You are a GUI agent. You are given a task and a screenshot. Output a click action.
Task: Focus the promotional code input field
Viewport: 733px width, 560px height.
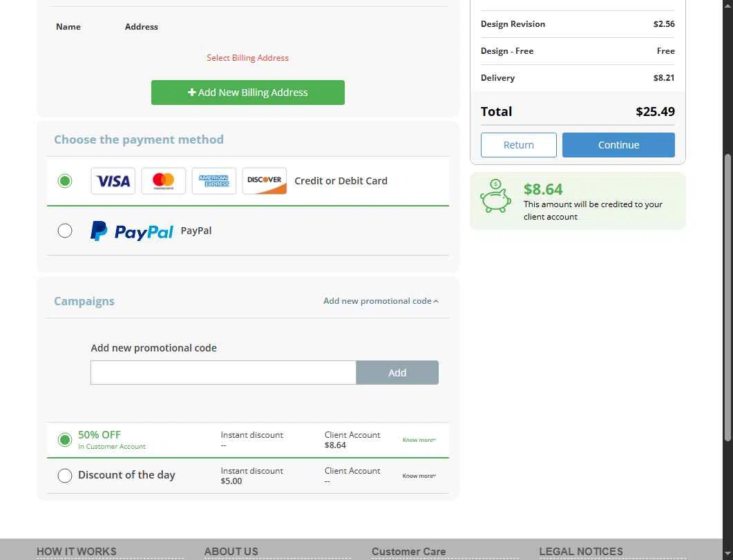tap(223, 373)
